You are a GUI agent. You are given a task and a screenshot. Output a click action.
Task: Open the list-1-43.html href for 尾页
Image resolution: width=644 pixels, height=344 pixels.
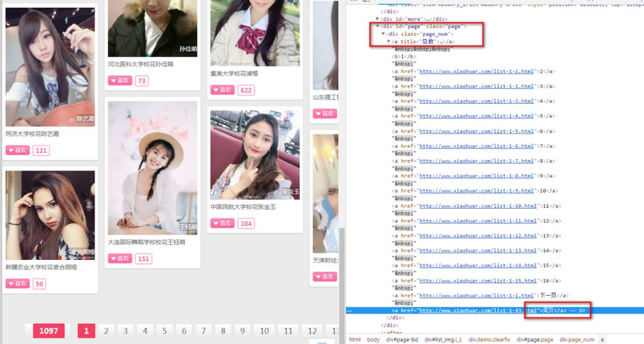tap(478, 311)
